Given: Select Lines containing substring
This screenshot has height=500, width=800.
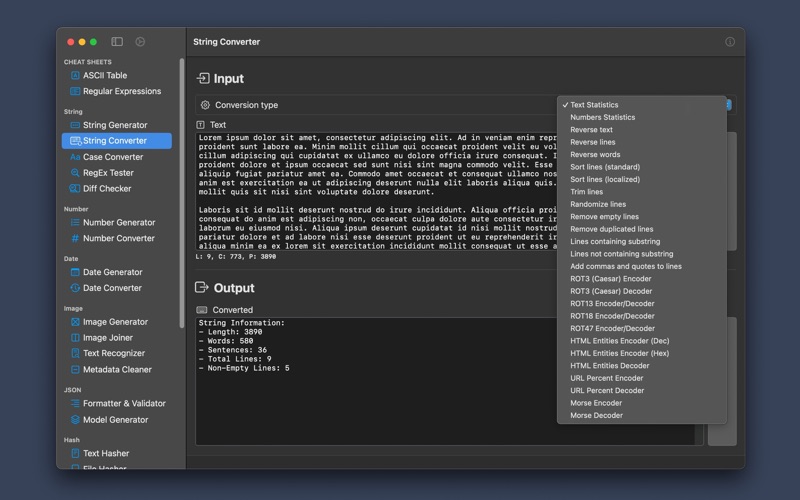Looking at the screenshot, I should tap(642, 241).
